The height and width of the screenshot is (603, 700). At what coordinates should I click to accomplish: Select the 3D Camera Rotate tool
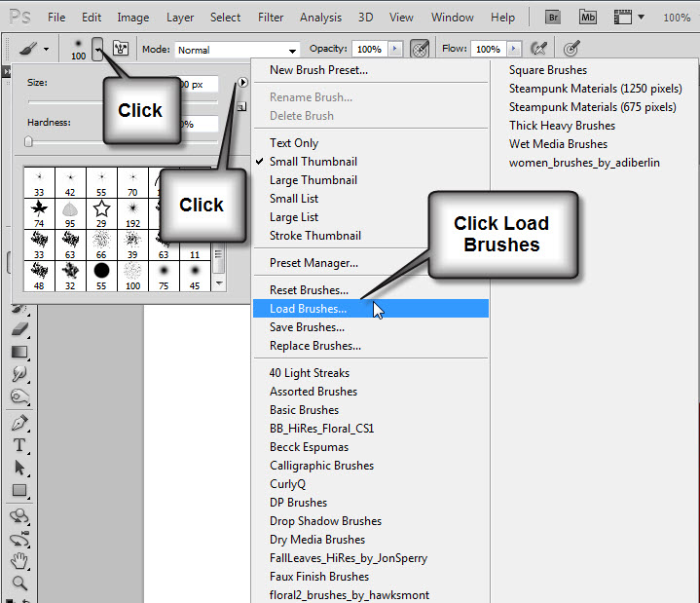(x=19, y=539)
